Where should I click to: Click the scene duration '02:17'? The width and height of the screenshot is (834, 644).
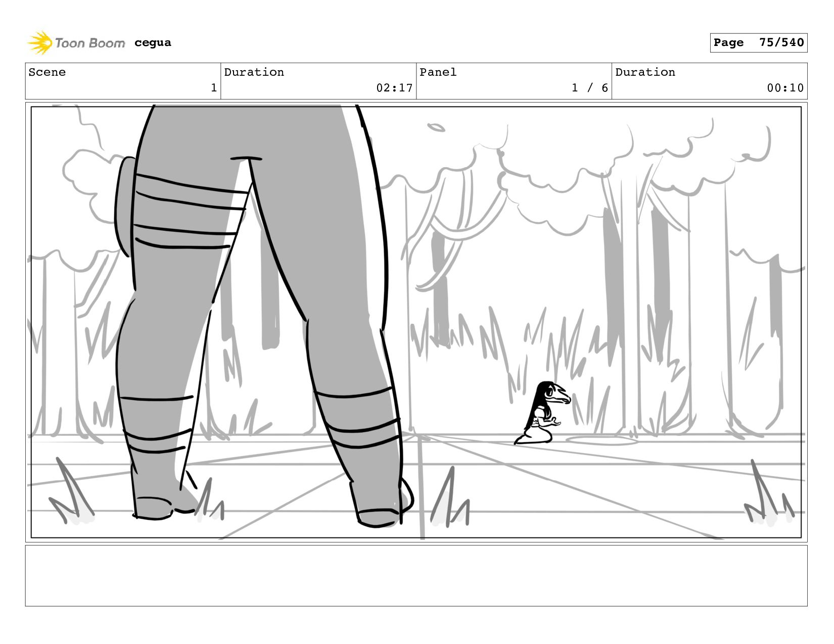tap(394, 88)
